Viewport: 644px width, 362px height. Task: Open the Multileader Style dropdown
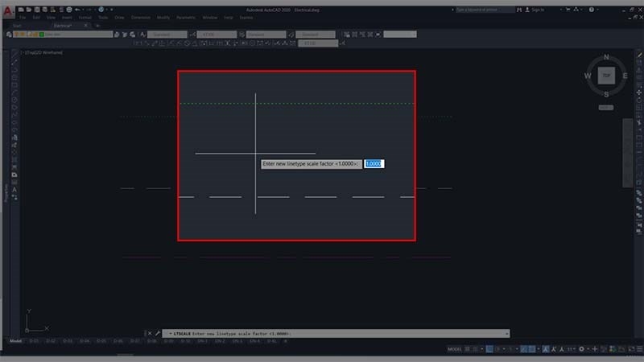[316, 35]
